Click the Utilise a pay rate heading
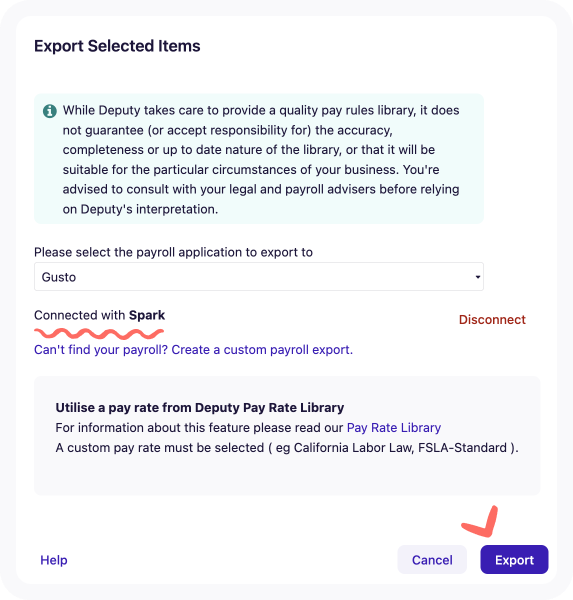The height and width of the screenshot is (600, 573). (x=199, y=408)
